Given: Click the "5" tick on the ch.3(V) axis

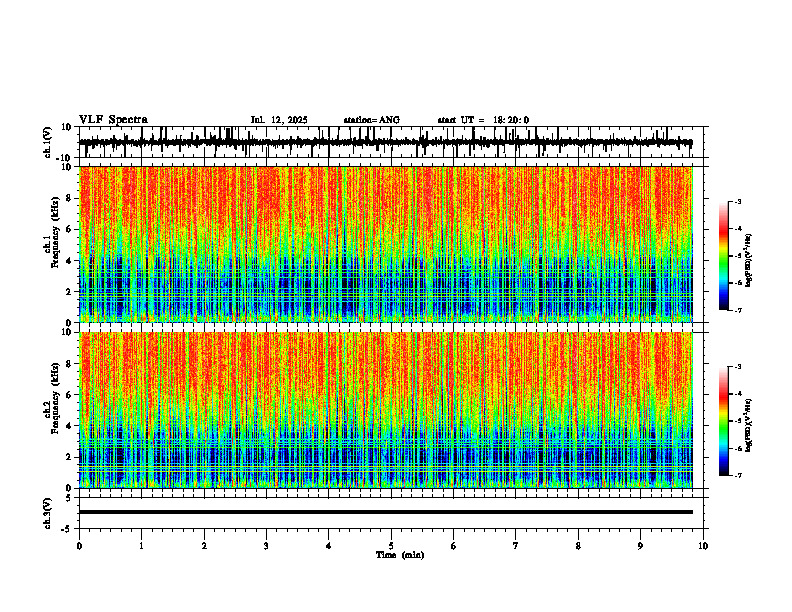Looking at the screenshot, I should click(69, 498).
